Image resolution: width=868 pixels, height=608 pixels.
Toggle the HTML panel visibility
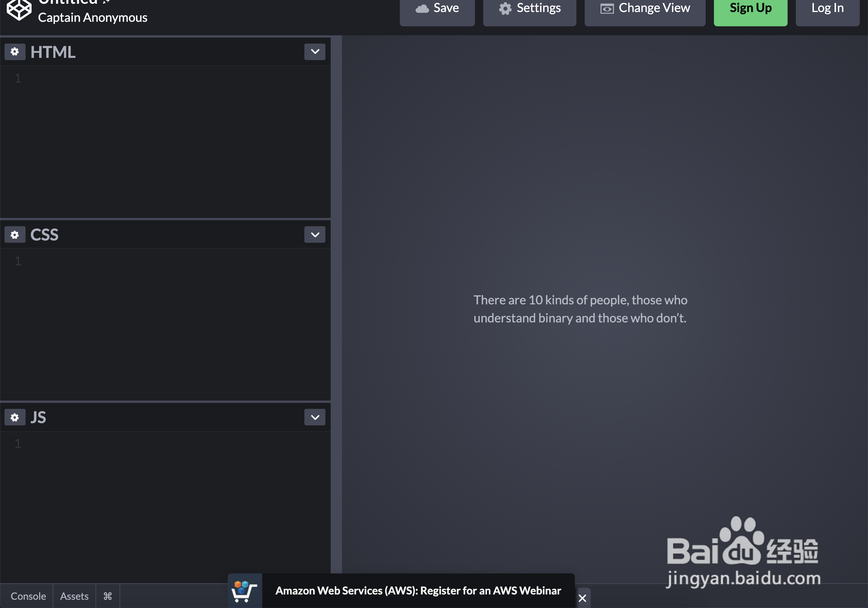(x=315, y=51)
